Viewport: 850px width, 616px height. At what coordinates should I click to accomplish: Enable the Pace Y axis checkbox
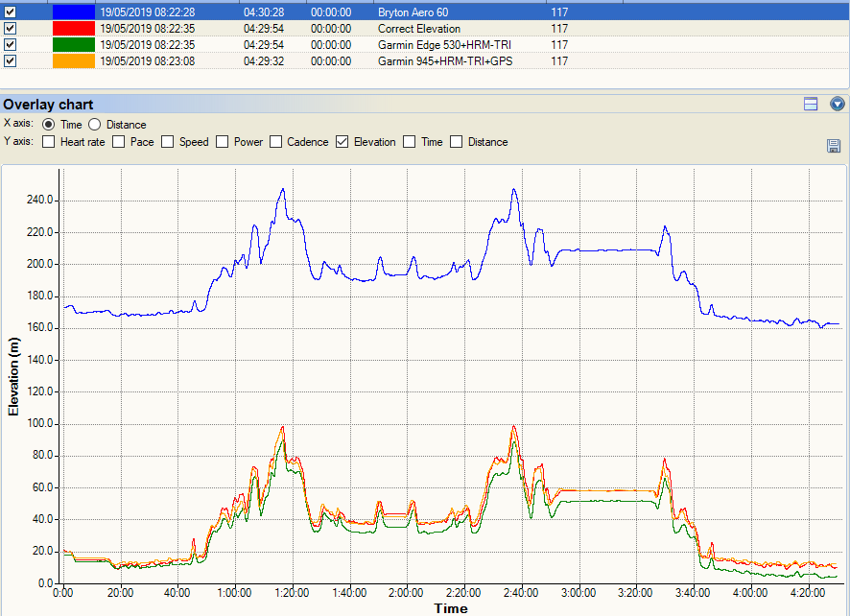(x=118, y=142)
